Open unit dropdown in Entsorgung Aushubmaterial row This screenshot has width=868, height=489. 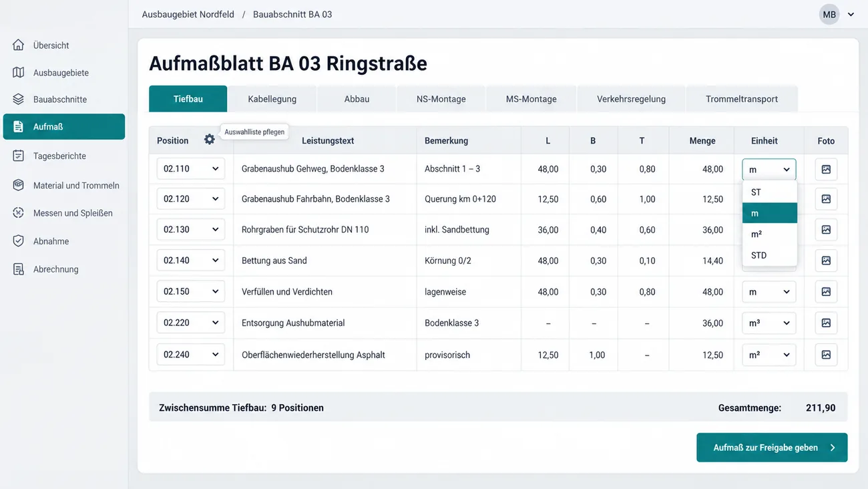point(769,323)
